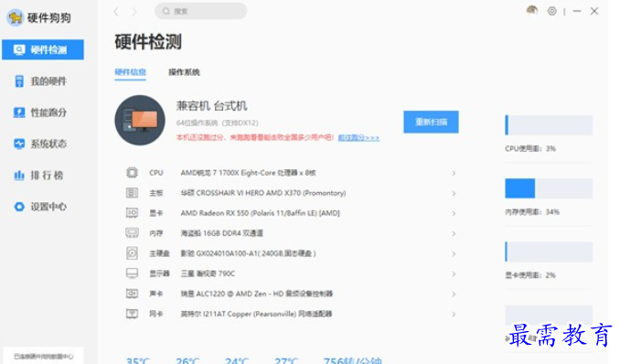Screen dimensions: 620x364
Task: Expand the 主硬盘 240GB row chevron
Action: (454, 253)
